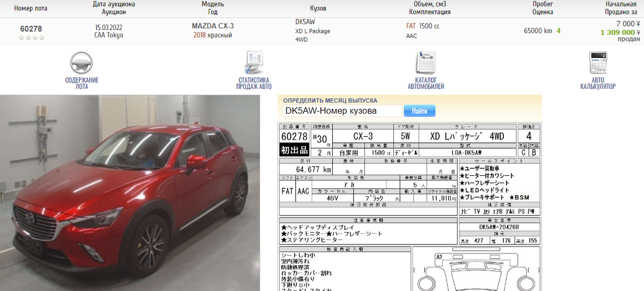
Task: Click the 'Найти' button
Action: tap(420, 111)
